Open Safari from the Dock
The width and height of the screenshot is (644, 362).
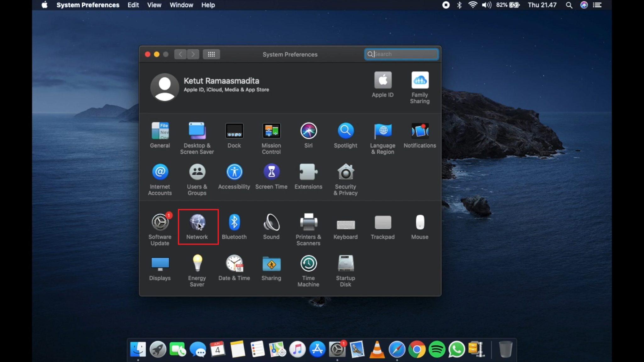click(x=397, y=349)
